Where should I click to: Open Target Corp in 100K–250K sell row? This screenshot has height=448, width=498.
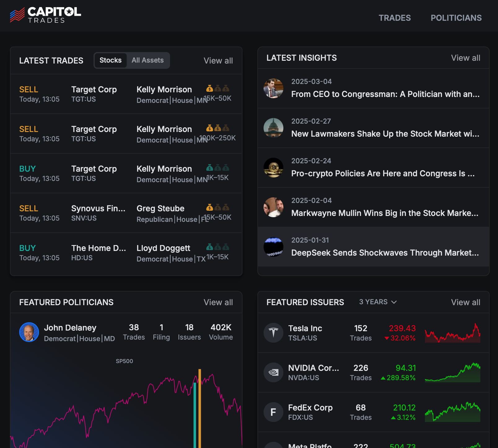[94, 129]
